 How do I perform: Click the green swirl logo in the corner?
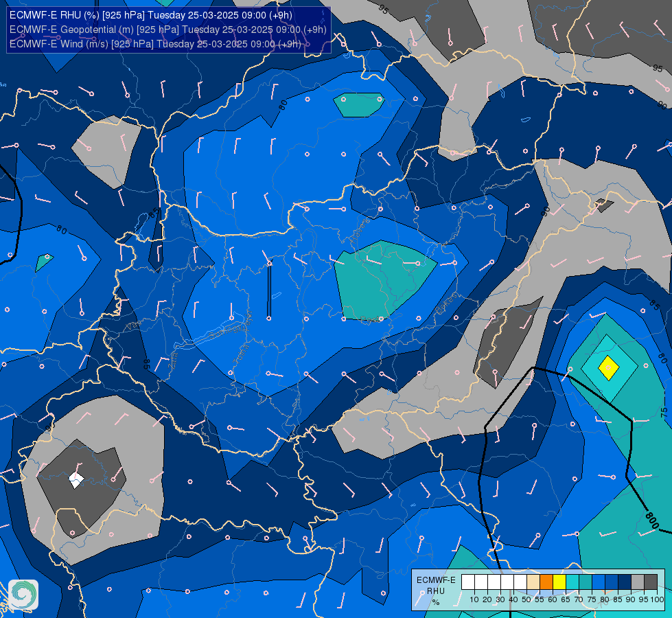23,595
